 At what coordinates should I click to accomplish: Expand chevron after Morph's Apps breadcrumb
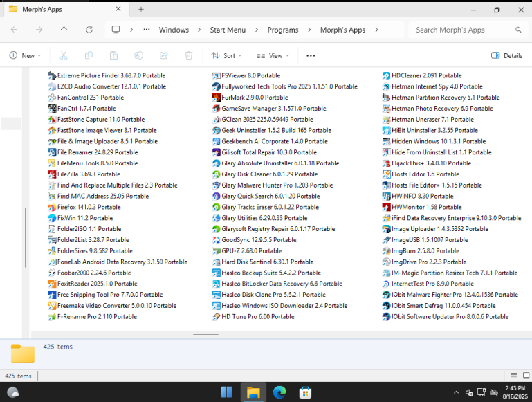click(376, 30)
